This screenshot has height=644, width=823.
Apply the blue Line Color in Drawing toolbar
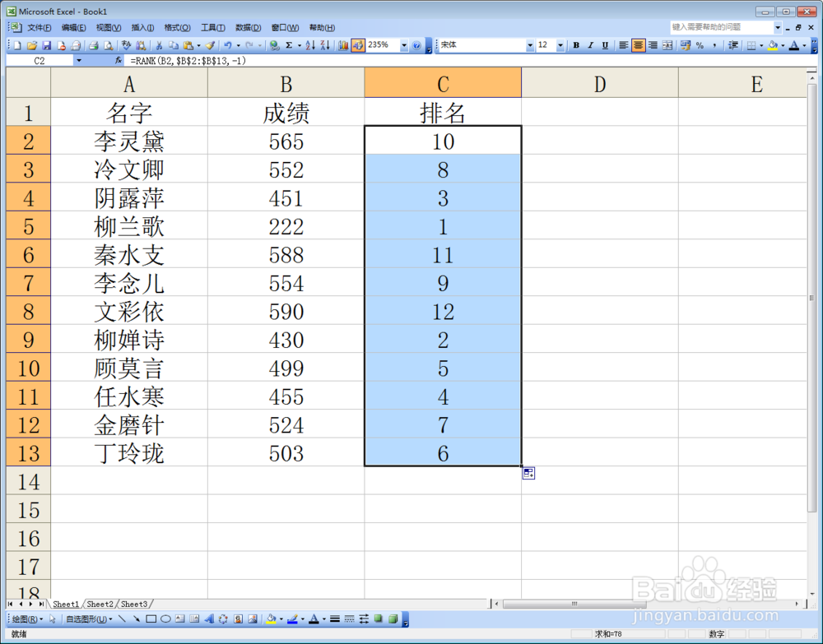(x=292, y=619)
